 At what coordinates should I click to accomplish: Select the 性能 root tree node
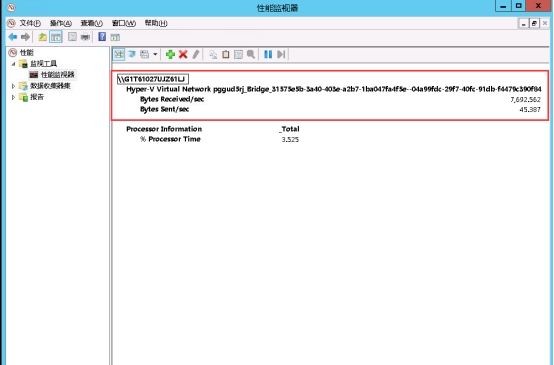pyautogui.click(x=26, y=53)
